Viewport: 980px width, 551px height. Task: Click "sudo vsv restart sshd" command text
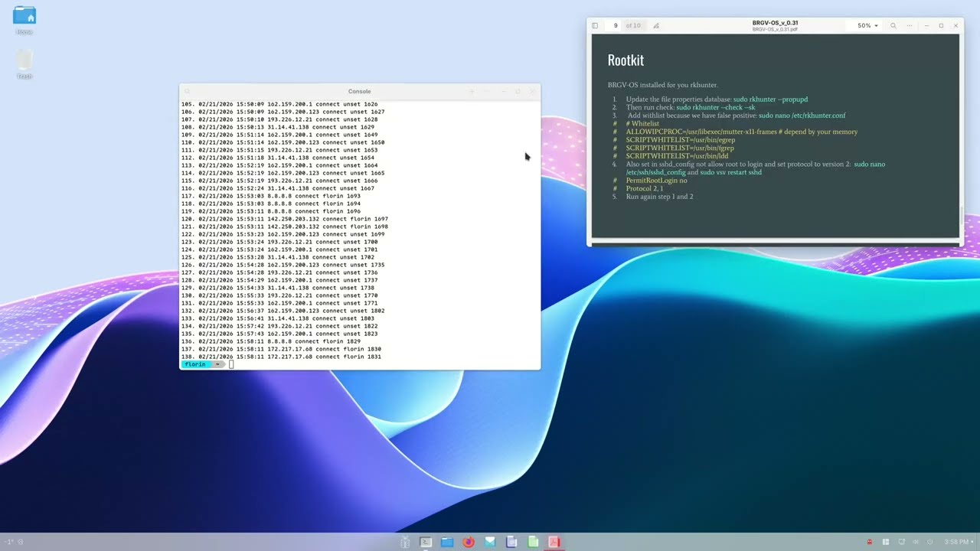730,172
